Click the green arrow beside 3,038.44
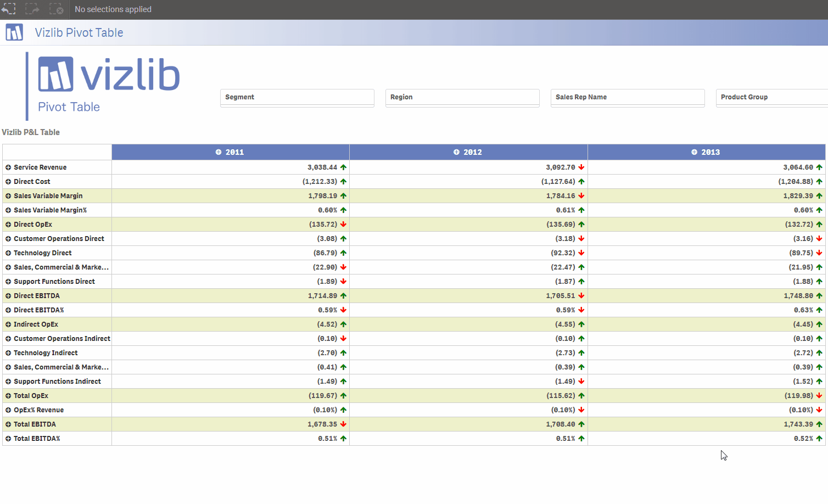 pyautogui.click(x=343, y=167)
